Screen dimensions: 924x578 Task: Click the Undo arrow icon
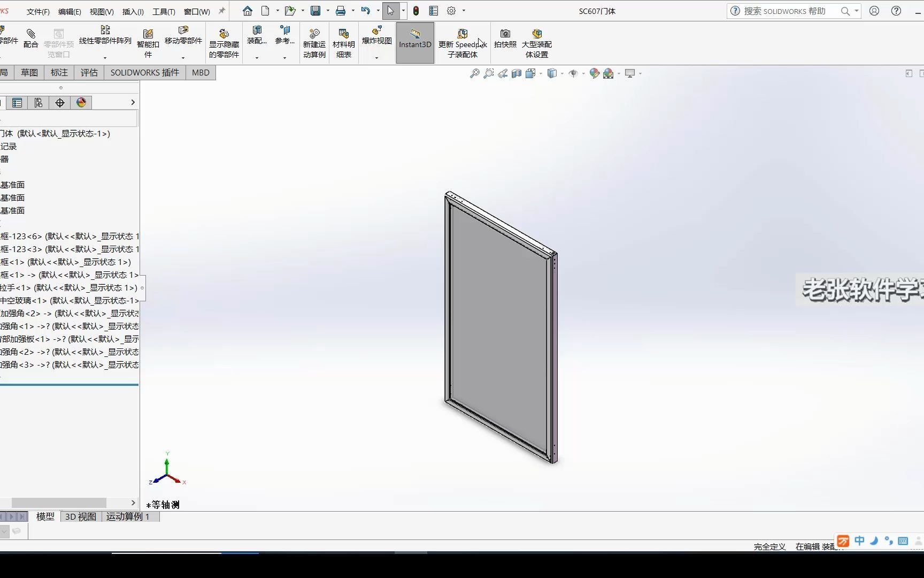(366, 11)
